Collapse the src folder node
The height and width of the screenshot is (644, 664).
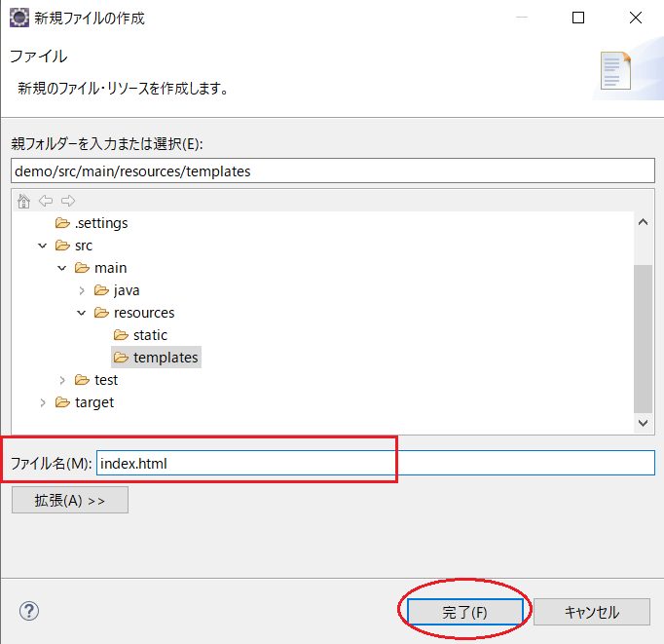tap(42, 246)
